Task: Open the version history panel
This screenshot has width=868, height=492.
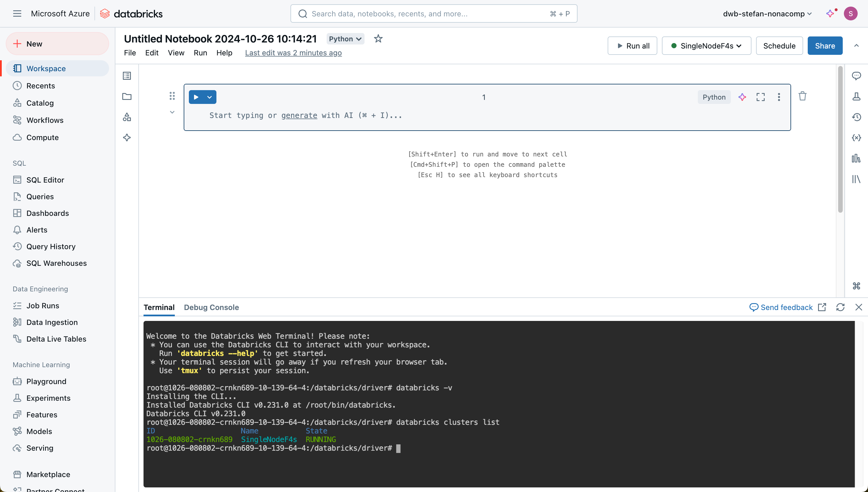Action: click(857, 117)
